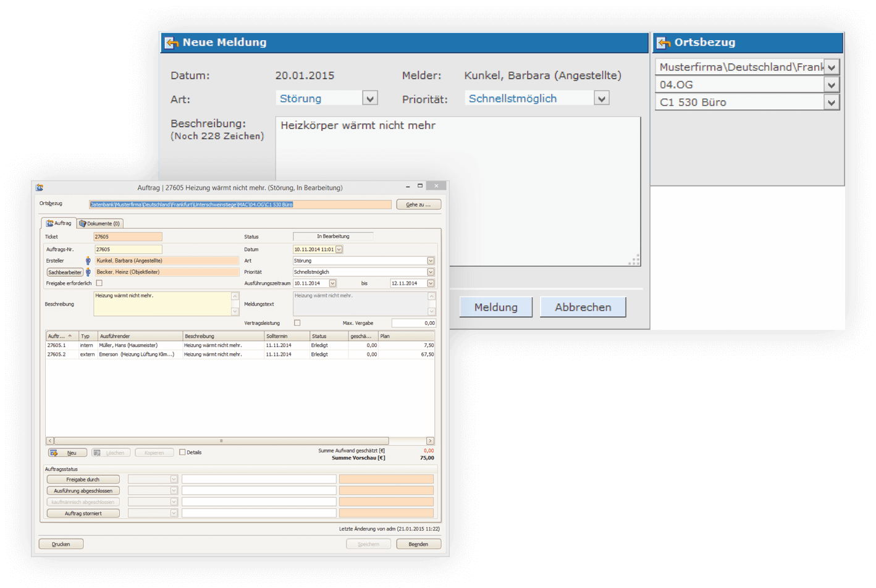The height and width of the screenshot is (588, 876).
Task: Click the person icon next to Ersteller
Action: [88, 261]
